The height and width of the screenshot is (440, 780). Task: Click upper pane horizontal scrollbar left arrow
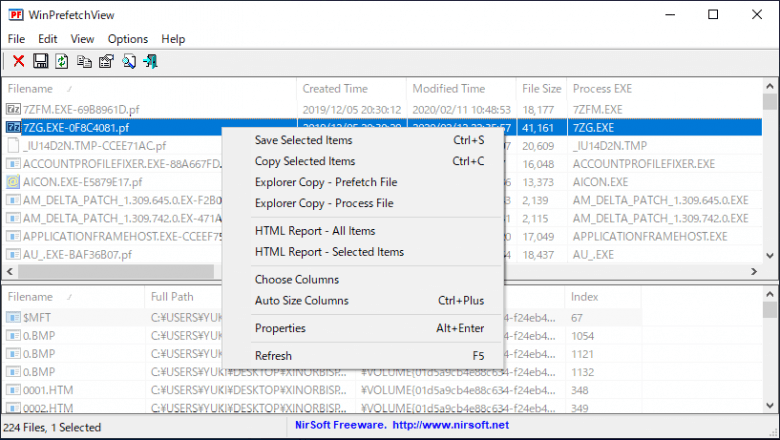(9, 271)
